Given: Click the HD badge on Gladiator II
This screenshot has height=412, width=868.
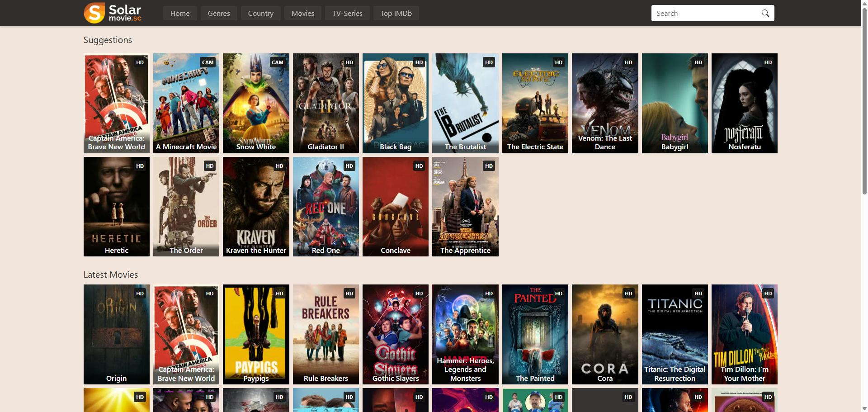Looking at the screenshot, I should [x=349, y=62].
